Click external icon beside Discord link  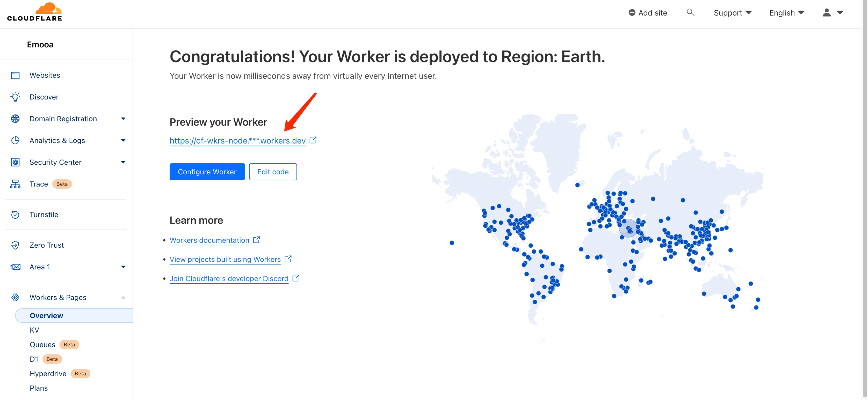click(x=295, y=278)
